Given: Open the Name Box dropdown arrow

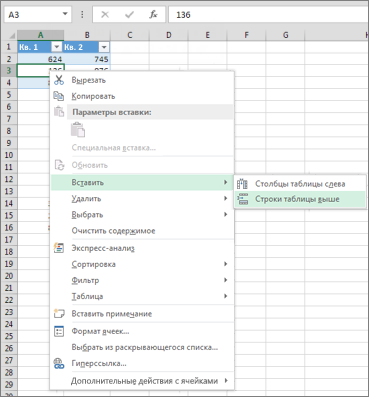Looking at the screenshot, I should 65,14.
